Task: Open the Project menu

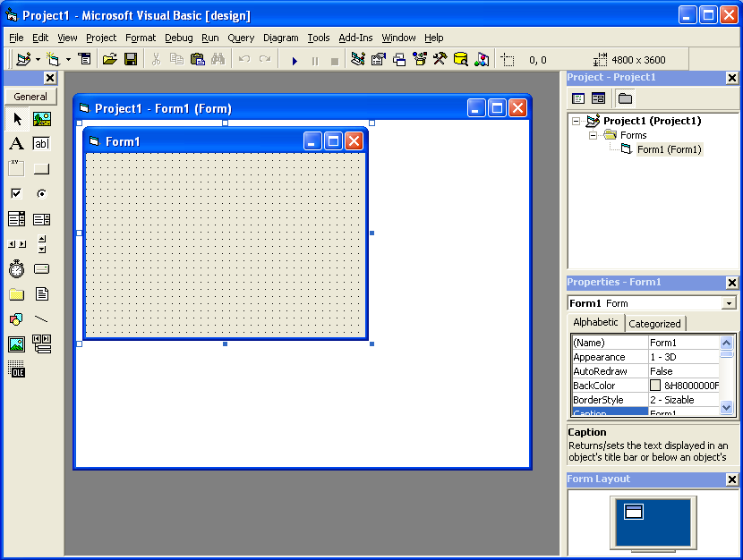Action: [101, 38]
